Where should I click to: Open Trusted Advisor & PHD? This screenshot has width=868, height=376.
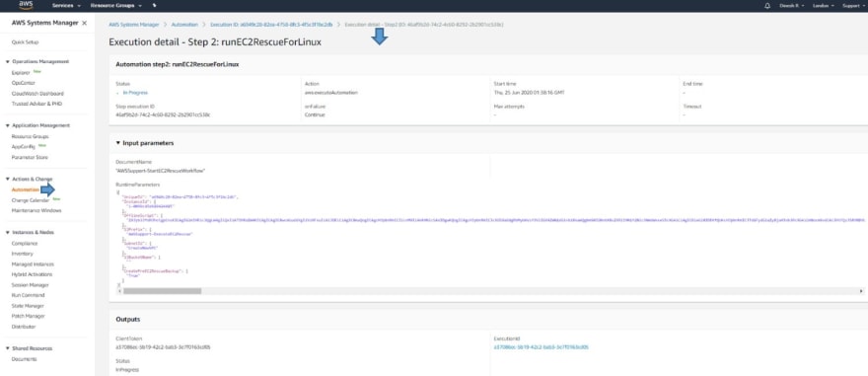click(x=37, y=104)
